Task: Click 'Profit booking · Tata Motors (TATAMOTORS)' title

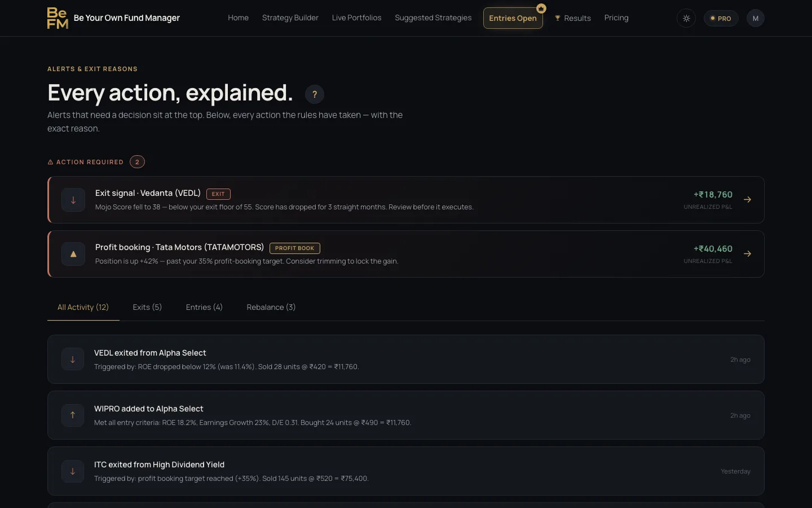Action: pos(179,247)
